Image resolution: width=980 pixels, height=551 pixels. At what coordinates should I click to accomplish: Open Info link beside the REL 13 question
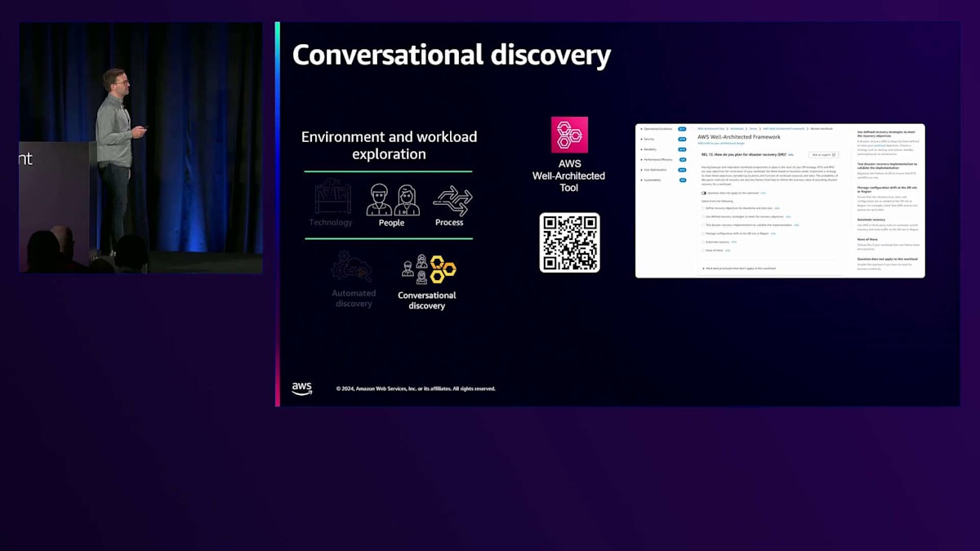pos(791,155)
